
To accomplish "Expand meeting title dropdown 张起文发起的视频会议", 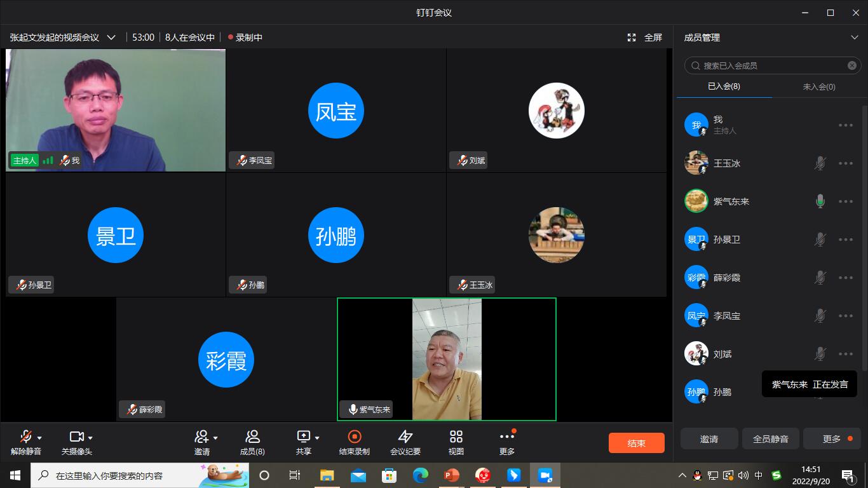I will [111, 37].
